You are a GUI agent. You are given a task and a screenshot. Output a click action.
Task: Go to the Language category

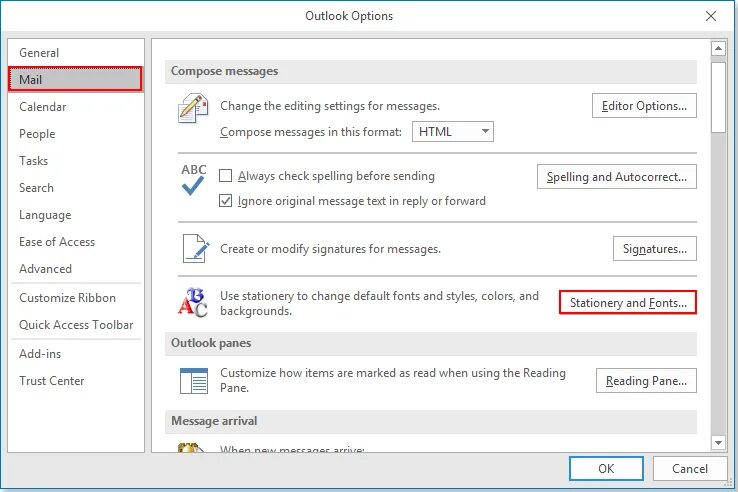coord(76,215)
